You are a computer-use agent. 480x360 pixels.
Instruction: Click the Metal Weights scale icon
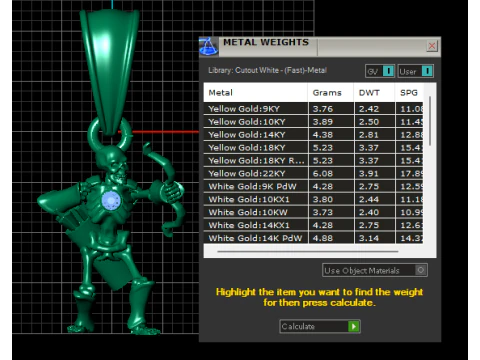click(208, 46)
